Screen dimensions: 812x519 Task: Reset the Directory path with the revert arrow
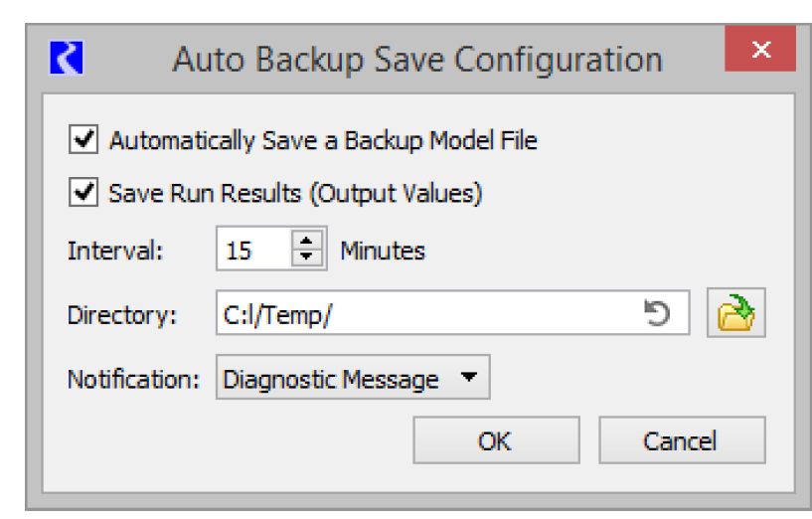pyautogui.click(x=657, y=315)
